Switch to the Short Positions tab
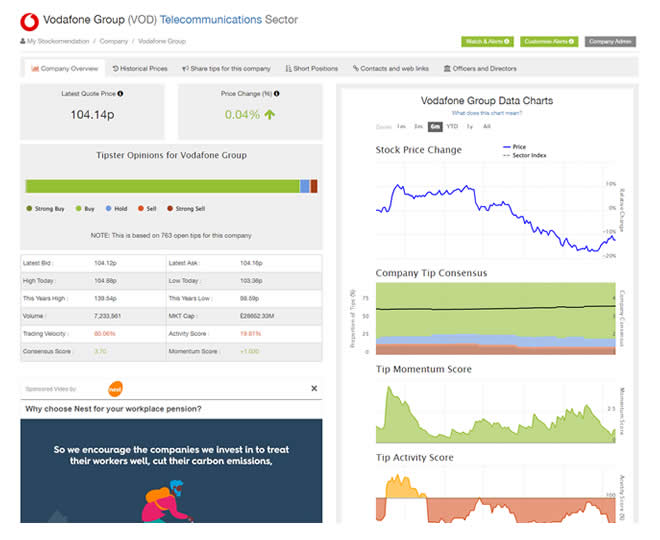 point(311,69)
